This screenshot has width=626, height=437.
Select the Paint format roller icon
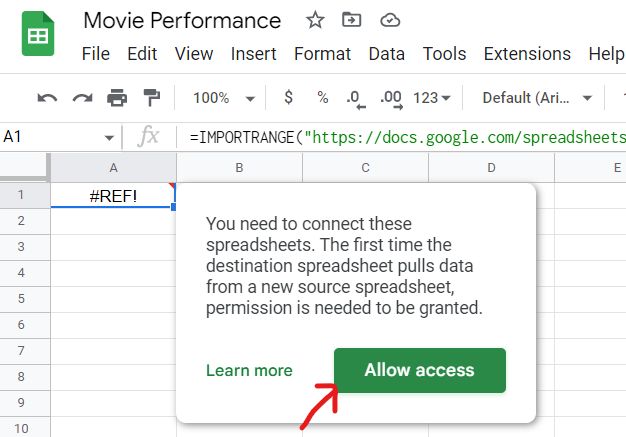click(152, 98)
